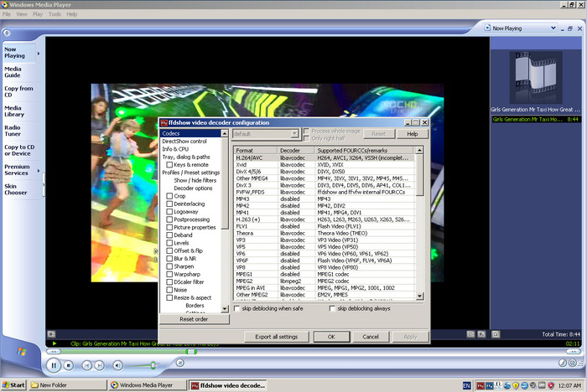Open the Start menu
The image size is (587, 392).
click(14, 385)
